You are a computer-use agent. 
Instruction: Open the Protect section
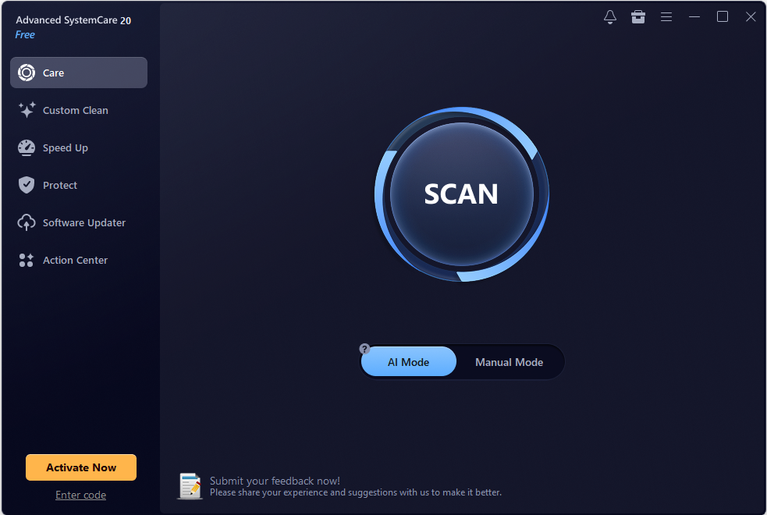pos(79,185)
